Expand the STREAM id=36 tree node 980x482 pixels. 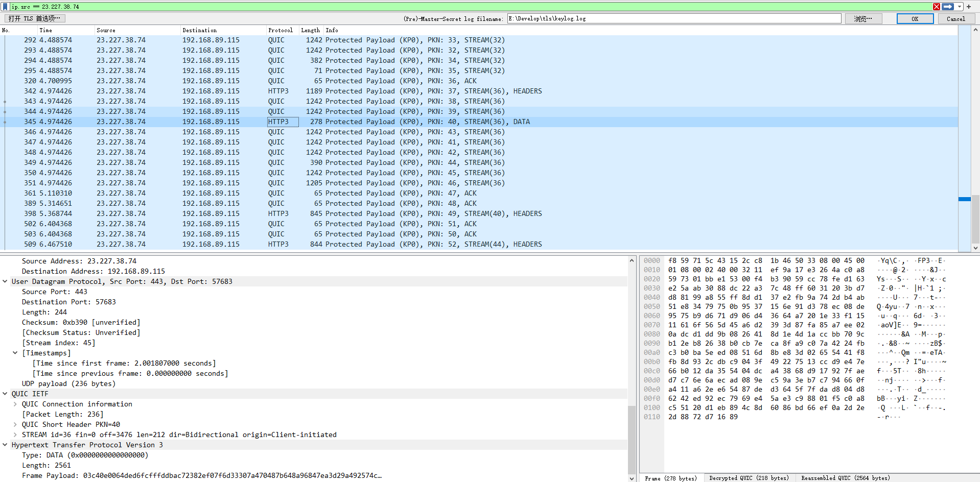[15, 435]
